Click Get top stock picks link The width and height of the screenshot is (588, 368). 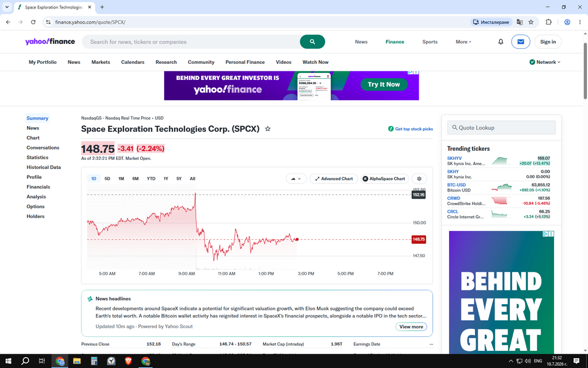pos(411,129)
